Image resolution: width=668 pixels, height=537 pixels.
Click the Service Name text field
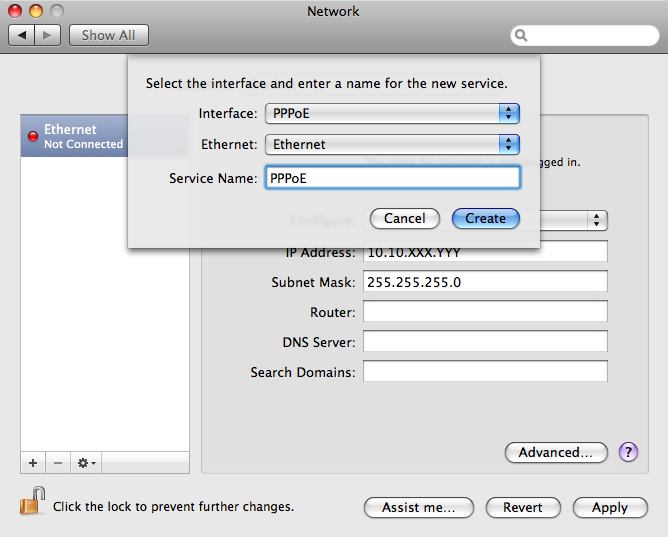tap(392, 178)
